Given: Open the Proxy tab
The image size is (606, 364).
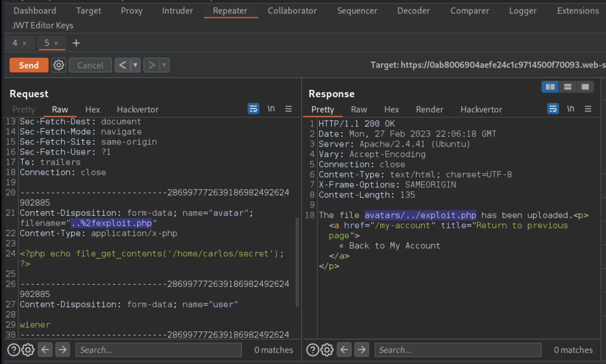Looking at the screenshot, I should click(x=132, y=11).
